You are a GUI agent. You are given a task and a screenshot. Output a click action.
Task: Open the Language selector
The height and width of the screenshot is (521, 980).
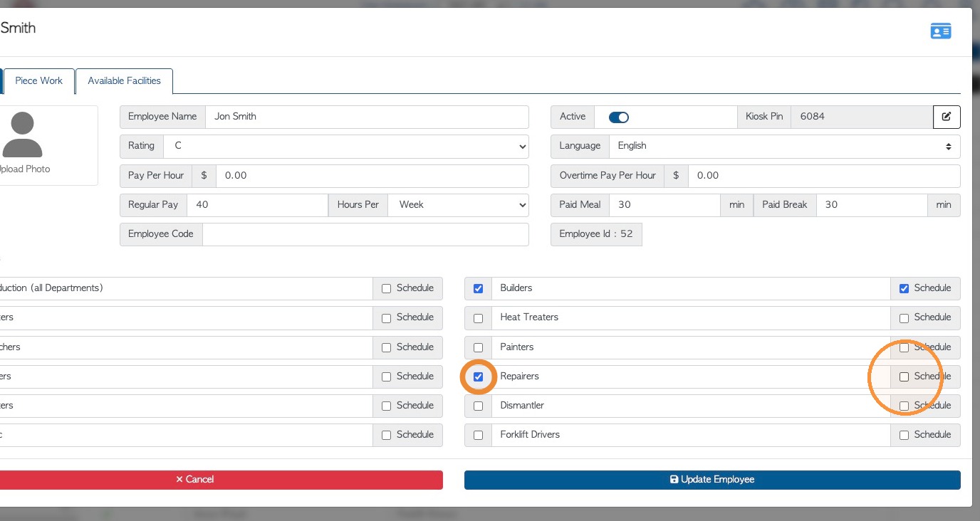784,146
